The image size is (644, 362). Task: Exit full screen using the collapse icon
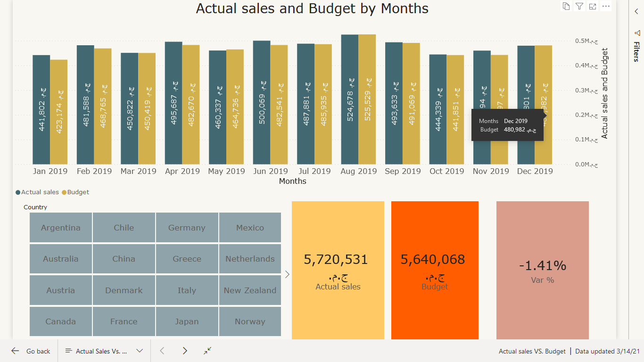(x=207, y=351)
